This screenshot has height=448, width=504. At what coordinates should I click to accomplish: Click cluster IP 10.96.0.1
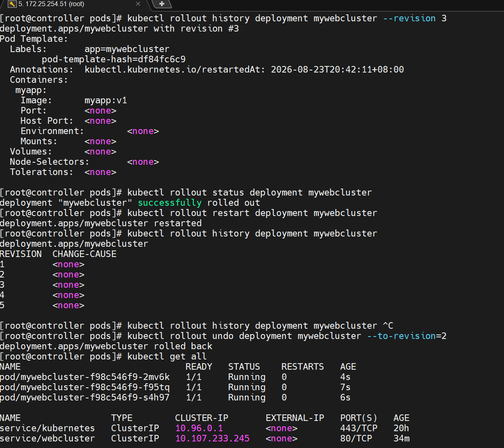point(199,428)
